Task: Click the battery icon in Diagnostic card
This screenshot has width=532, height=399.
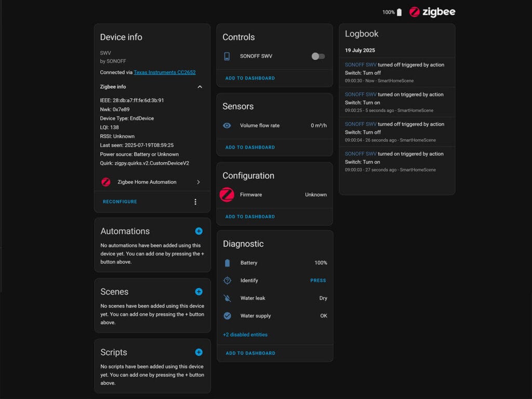Action: pyautogui.click(x=228, y=263)
